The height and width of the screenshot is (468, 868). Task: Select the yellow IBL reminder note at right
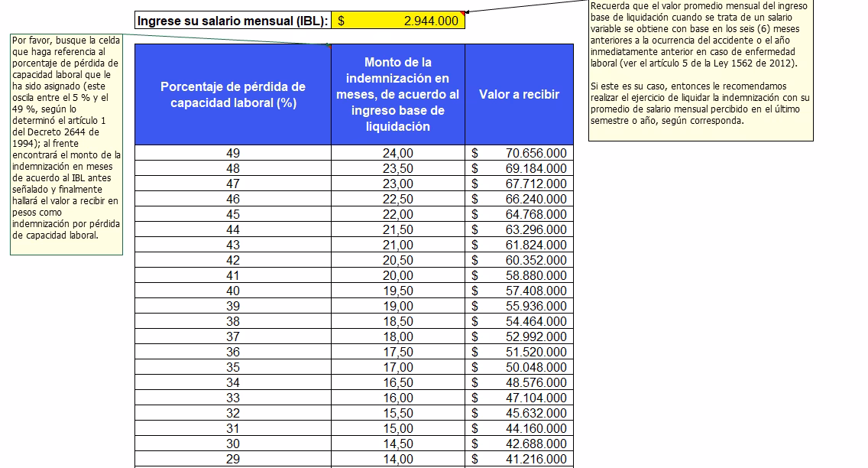[701, 70]
